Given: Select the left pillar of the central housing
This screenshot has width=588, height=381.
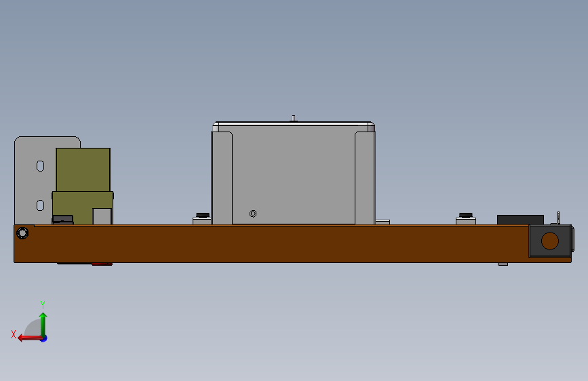Looking at the screenshot, I should coord(222,178).
